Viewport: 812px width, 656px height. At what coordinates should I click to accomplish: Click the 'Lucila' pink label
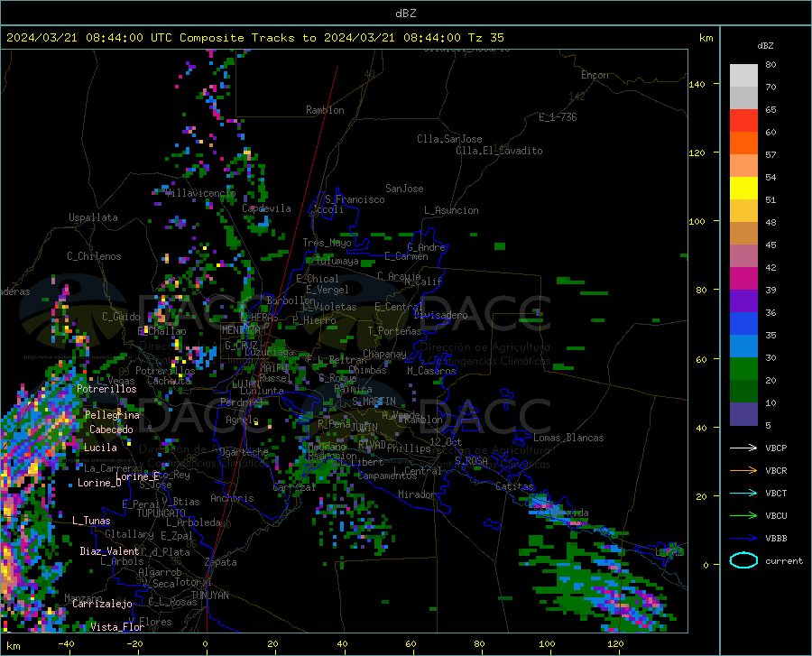(x=100, y=448)
